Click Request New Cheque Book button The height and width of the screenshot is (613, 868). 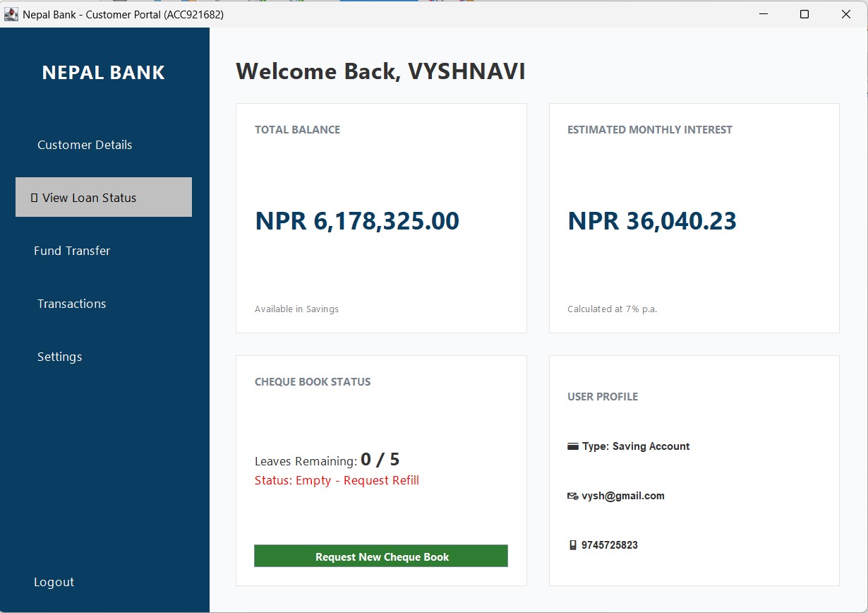pos(381,556)
